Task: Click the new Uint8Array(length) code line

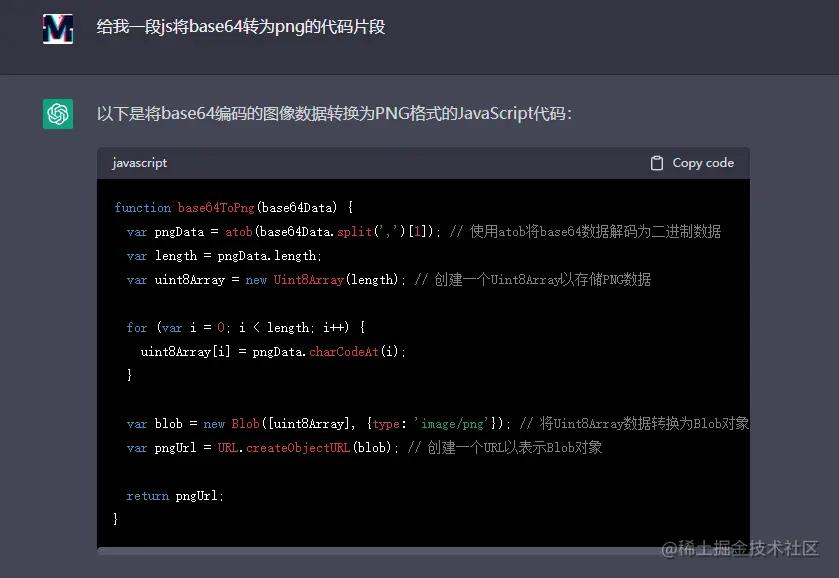Action: tap(389, 279)
